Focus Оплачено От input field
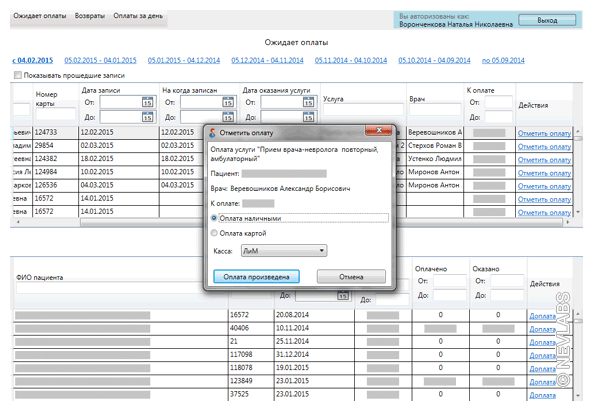Image resolution: width=593 pixels, height=411 pixels. (450, 281)
